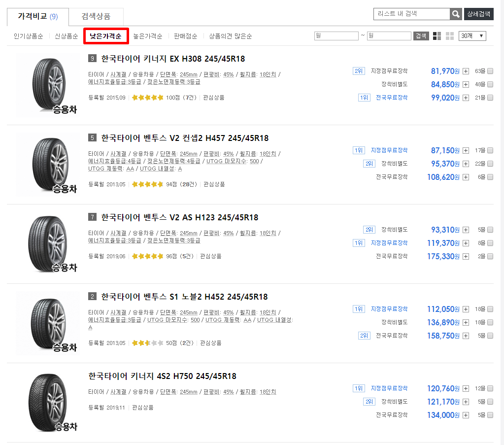Click the 81,970원 price link
Image resolution: width=504 pixels, height=445 pixels.
click(x=445, y=71)
